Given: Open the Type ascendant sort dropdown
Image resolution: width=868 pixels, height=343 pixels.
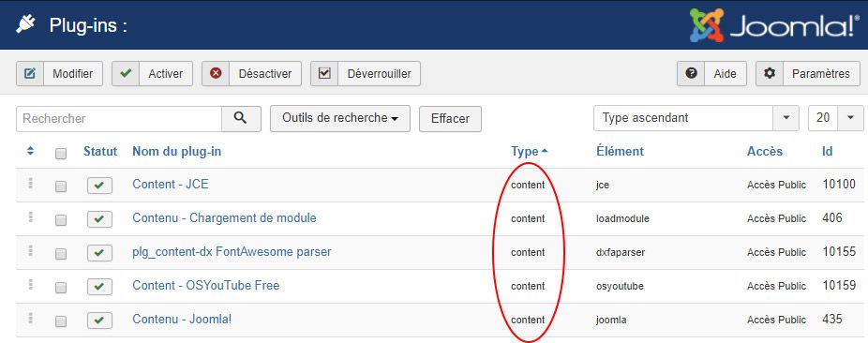Looking at the screenshot, I should (x=696, y=118).
